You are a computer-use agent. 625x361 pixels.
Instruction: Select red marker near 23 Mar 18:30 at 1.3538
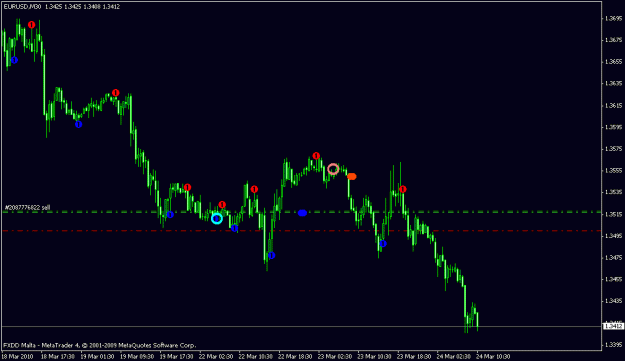click(x=403, y=189)
